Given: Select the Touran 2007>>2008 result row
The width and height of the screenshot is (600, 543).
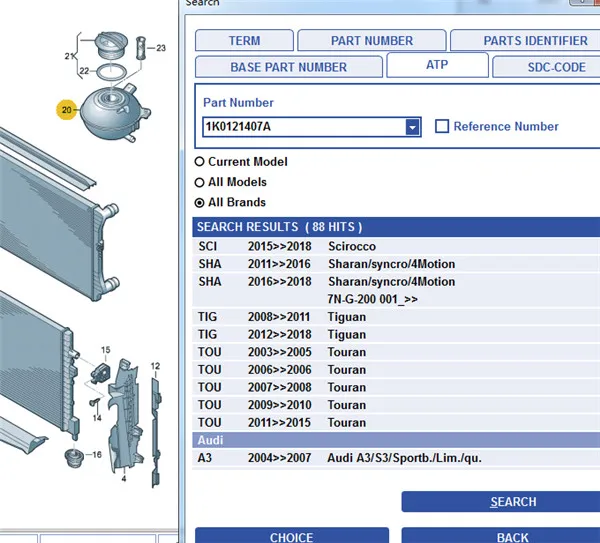Looking at the screenshot, I should 396,387.
